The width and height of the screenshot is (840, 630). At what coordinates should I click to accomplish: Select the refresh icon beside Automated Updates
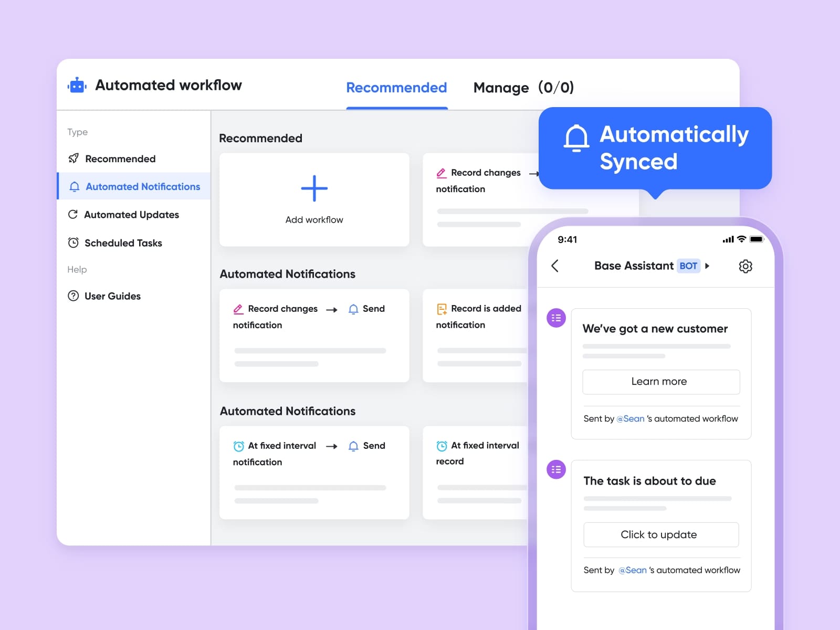(73, 214)
